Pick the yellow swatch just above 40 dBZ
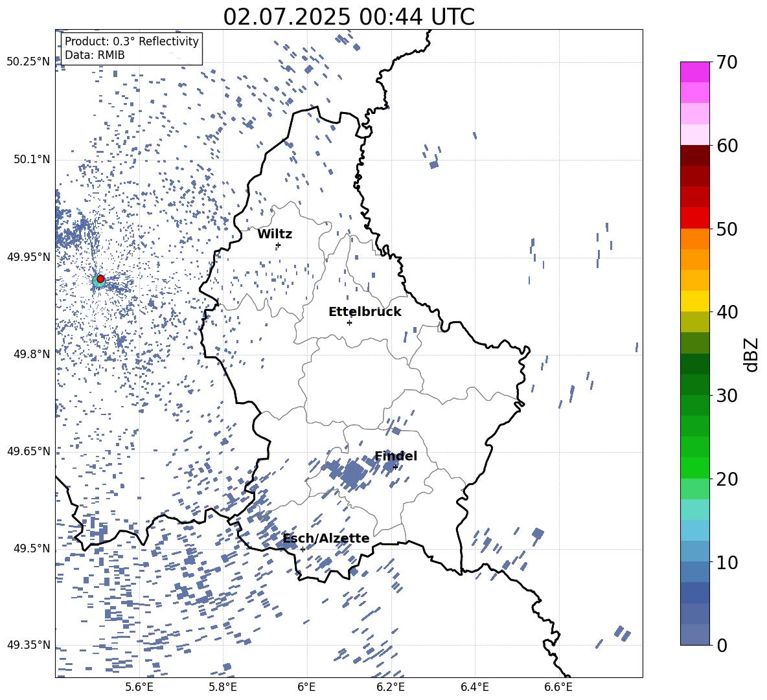Image resolution: width=767 pixels, height=700 pixels. click(694, 301)
